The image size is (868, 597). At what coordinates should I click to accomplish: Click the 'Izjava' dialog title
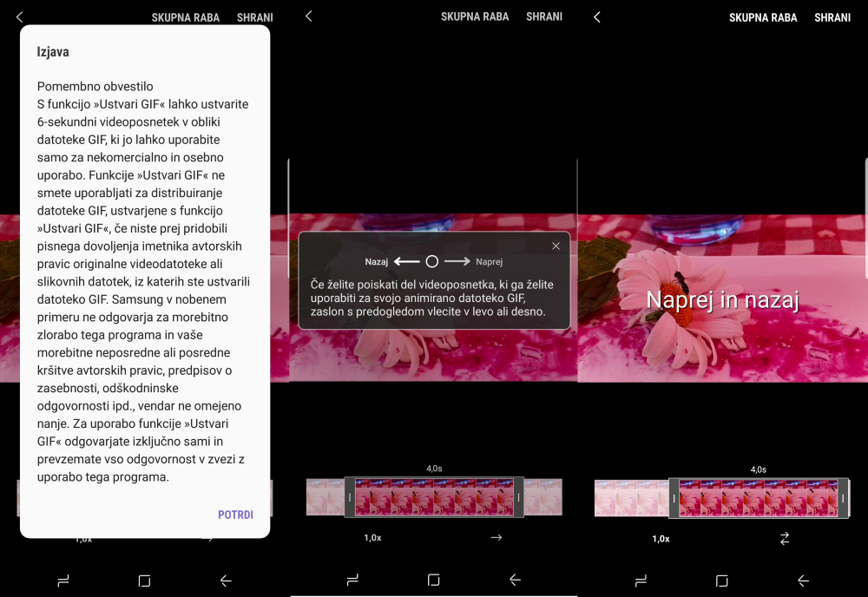click(53, 52)
